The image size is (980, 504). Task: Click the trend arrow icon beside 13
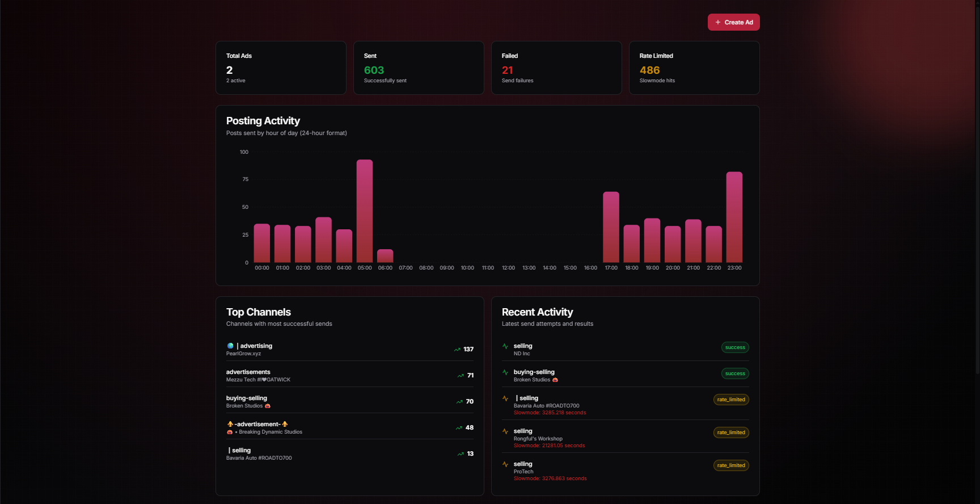(x=461, y=454)
